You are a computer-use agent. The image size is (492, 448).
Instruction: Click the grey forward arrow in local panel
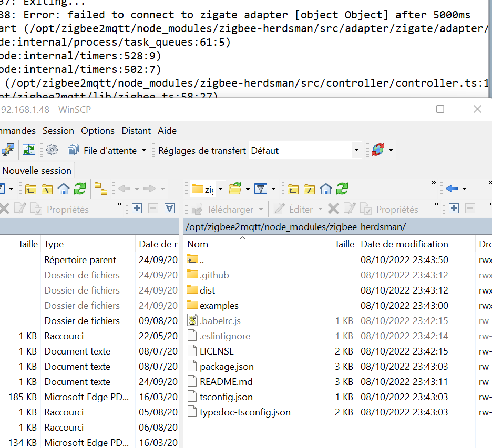(x=149, y=189)
